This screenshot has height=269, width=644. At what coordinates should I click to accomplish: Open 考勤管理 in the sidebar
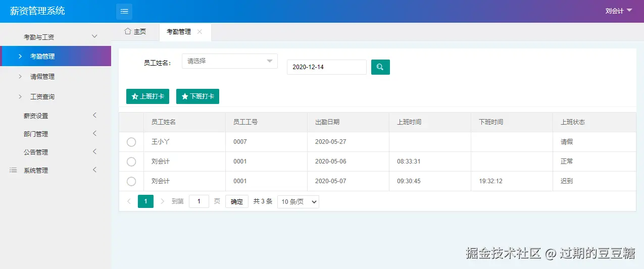click(x=56, y=57)
